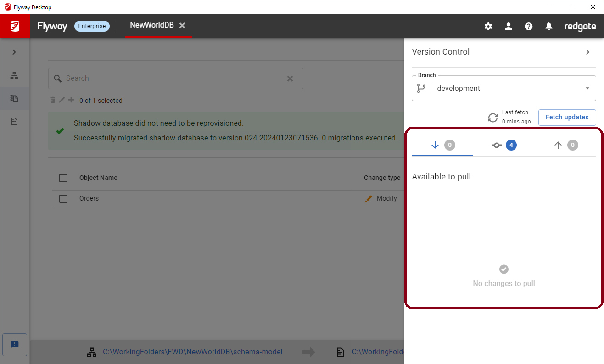Image resolution: width=604 pixels, height=364 pixels.
Task: Open the feedback chat icon
Action: (x=15, y=345)
